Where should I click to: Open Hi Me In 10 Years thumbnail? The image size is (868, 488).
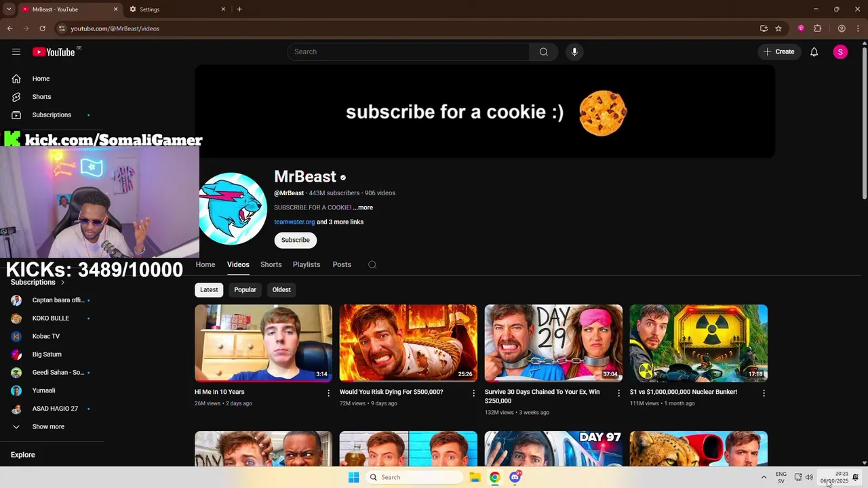[x=263, y=343]
